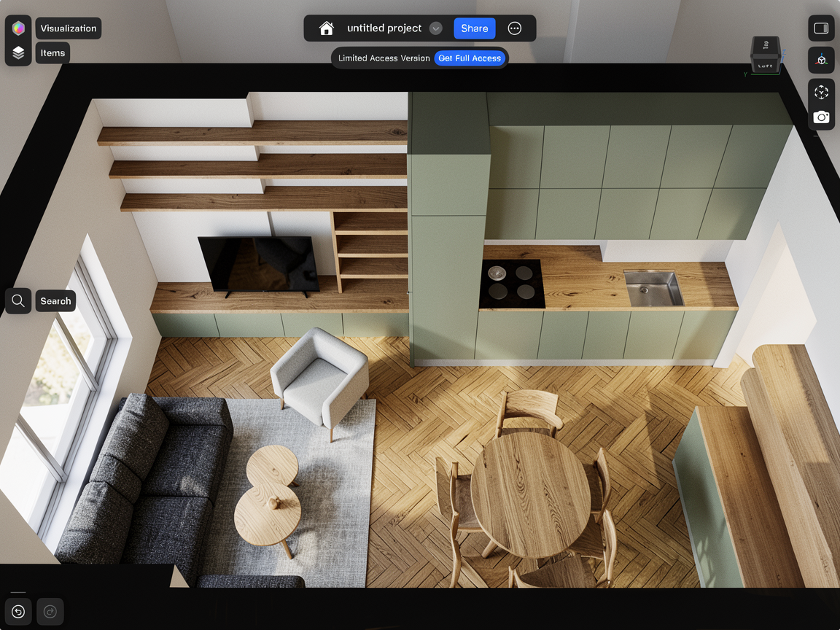Toggle the right sidebar panel
This screenshot has height=630, width=840.
[822, 28]
